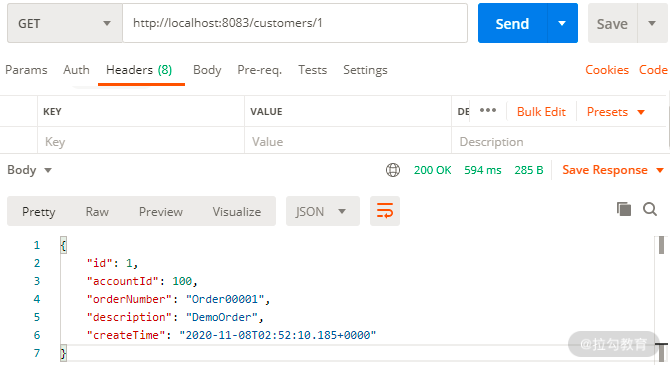
Task: Expand the Save button dropdown arrow
Action: pyautogui.click(x=652, y=23)
